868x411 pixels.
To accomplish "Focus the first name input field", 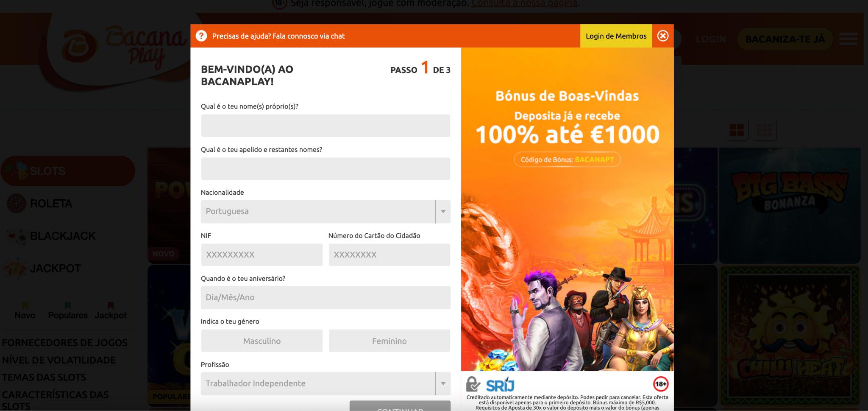I will (x=325, y=126).
